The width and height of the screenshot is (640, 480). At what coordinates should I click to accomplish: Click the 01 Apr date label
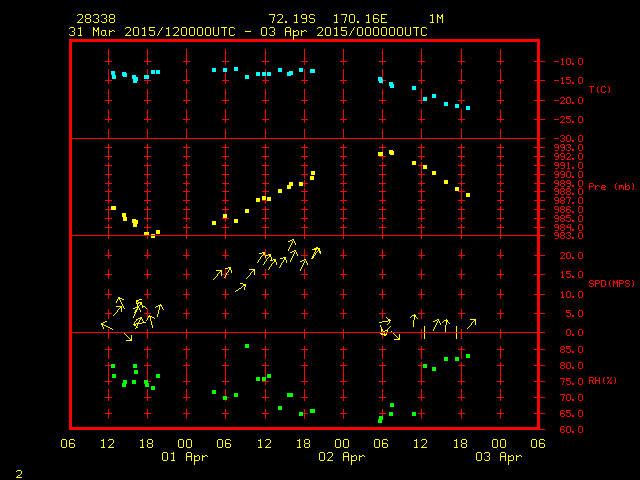pyautogui.click(x=185, y=457)
